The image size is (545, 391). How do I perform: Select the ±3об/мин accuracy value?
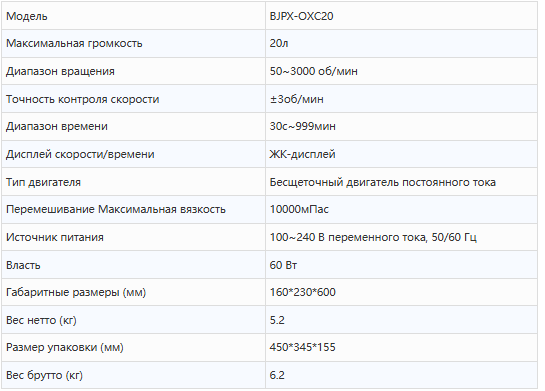[296, 99]
